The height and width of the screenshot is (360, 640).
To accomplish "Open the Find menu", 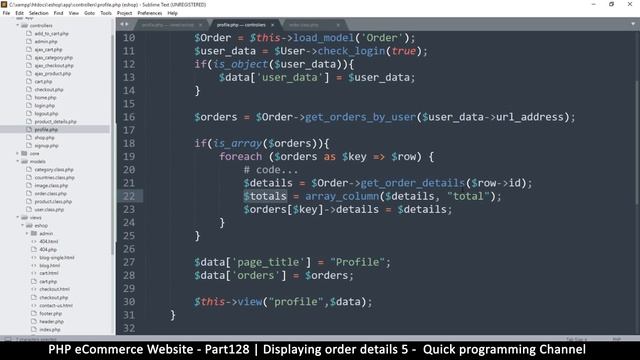I will tap(58, 13).
